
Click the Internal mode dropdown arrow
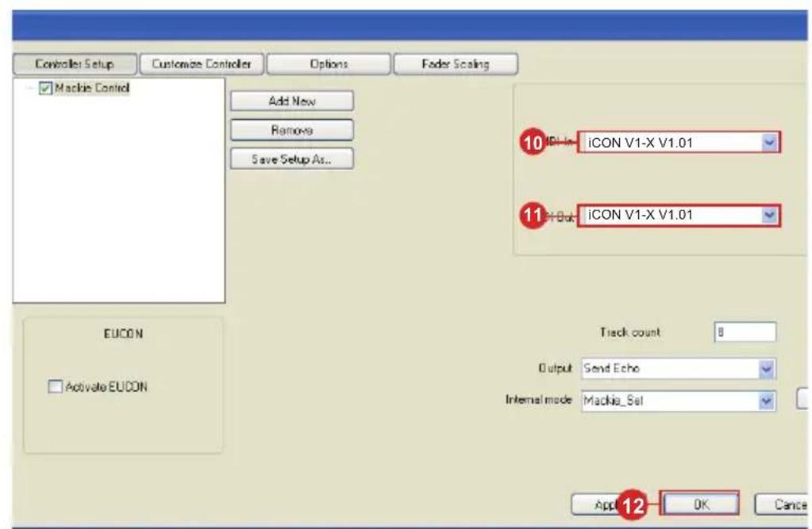767,401
